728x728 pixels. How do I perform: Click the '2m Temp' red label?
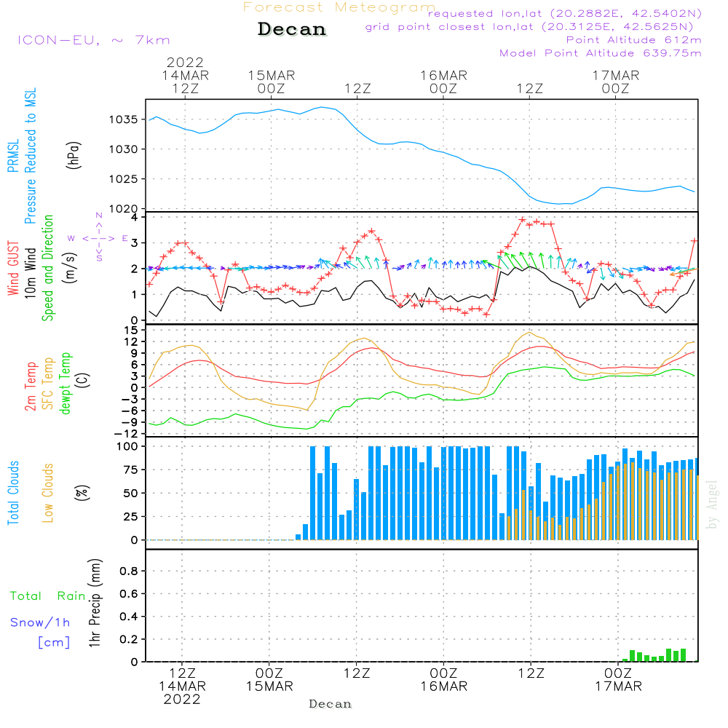30,387
